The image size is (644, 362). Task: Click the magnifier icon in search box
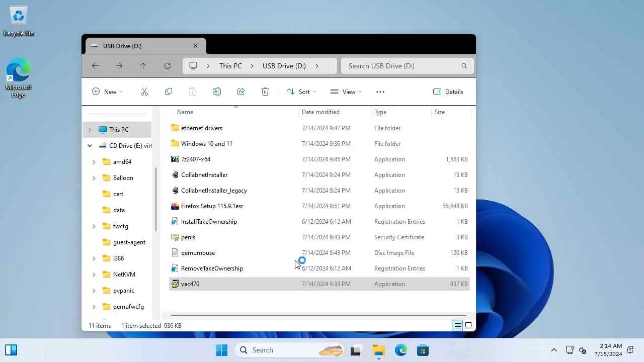[x=464, y=66]
